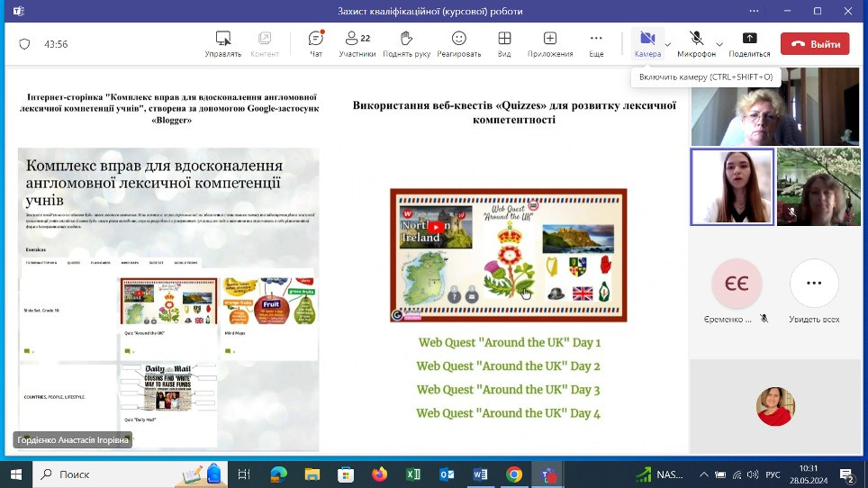Click the Teams logo in the title bar

19,11
